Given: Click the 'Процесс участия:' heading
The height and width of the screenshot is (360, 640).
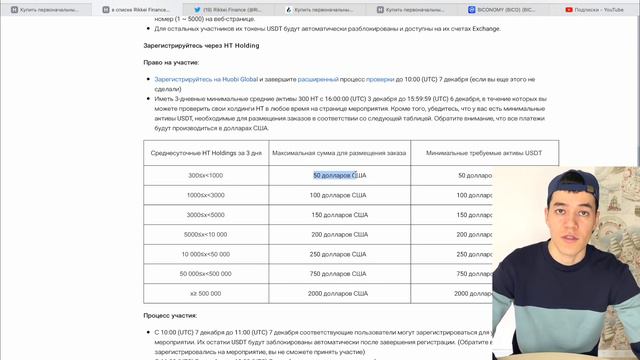Looking at the screenshot, I should 170,316.
